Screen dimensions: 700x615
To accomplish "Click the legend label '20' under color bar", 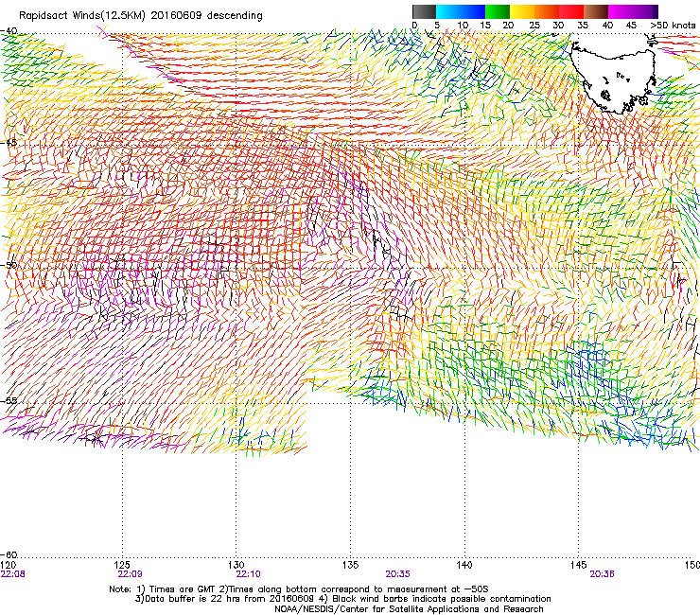I will coord(508,25).
